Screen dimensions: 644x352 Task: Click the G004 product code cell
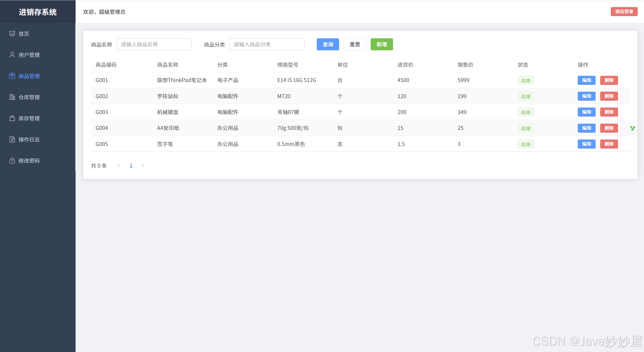[x=102, y=128]
